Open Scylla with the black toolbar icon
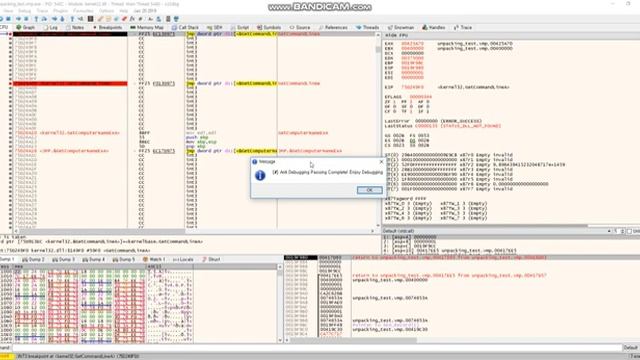This screenshot has height=360, width=640. click(91, 19)
